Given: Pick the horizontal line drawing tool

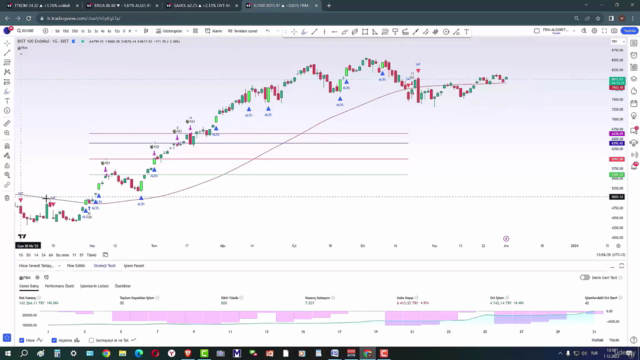Looking at the screenshot, I should [334, 32].
